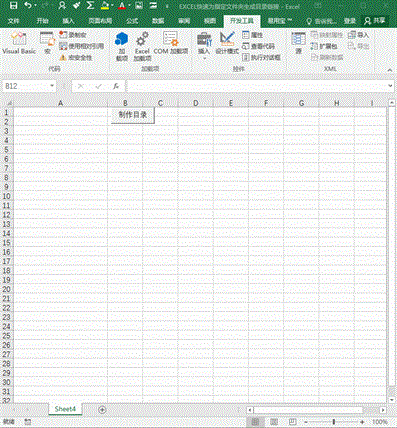Switch to the Formulas (公式) ribbon tab
Viewport: 397px width, 428px height.
[132, 21]
